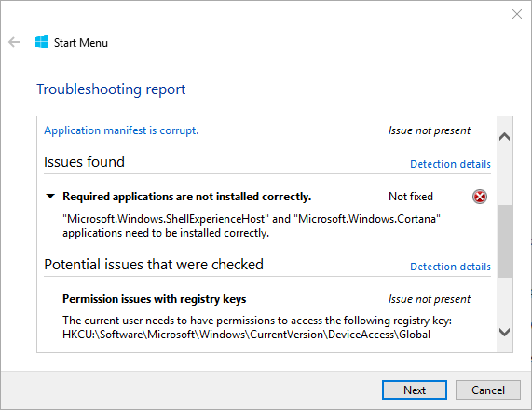Screen dimensions: 532x410
Task: Click the Next button
Action: click(x=415, y=390)
